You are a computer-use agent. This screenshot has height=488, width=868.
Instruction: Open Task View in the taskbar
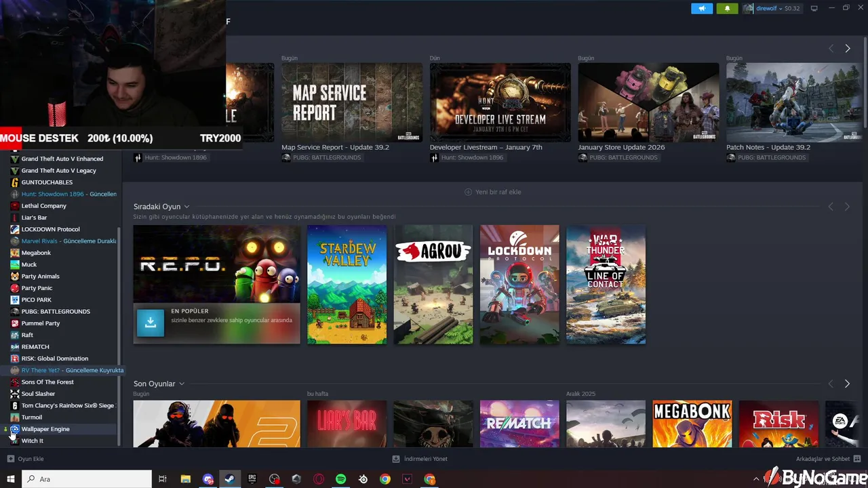click(x=163, y=479)
